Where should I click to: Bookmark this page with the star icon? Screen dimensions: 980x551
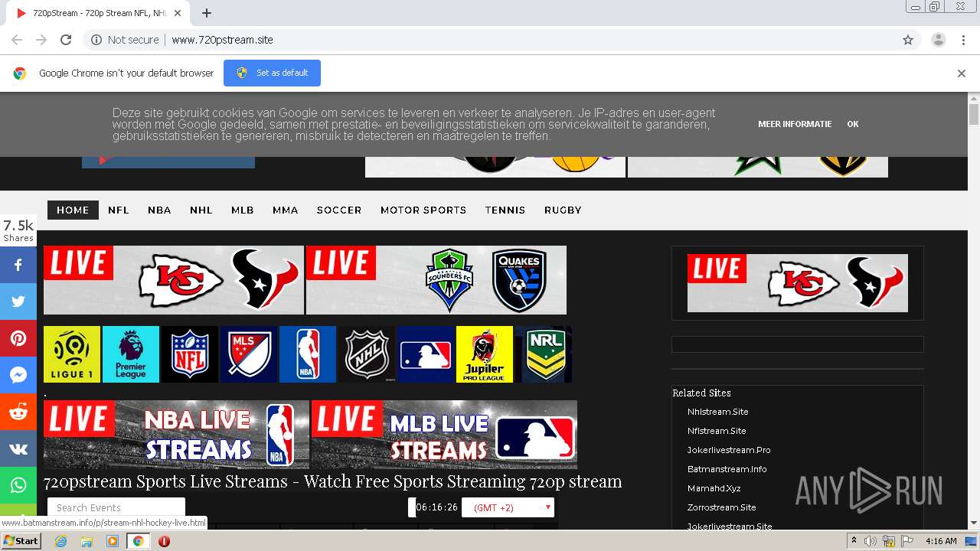coord(908,40)
